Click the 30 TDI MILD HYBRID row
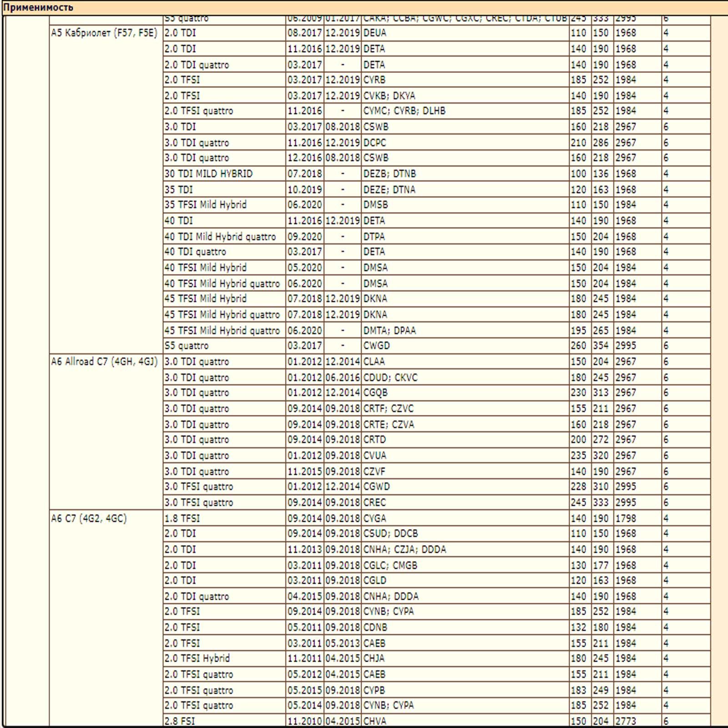 [x=208, y=174]
